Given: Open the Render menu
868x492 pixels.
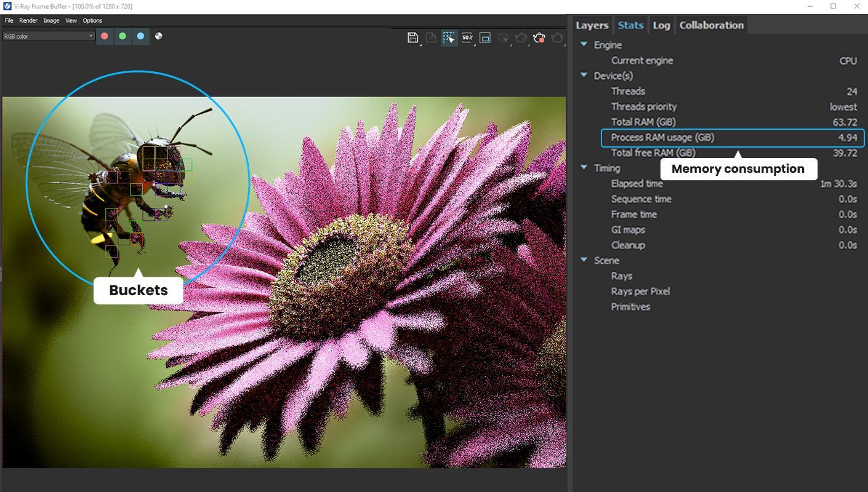Looking at the screenshot, I should [x=28, y=20].
